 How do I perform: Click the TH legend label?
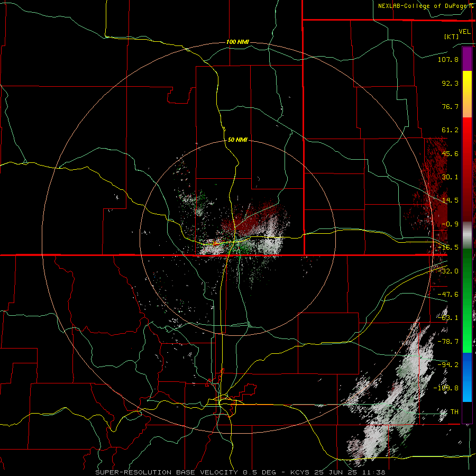(x=454, y=412)
